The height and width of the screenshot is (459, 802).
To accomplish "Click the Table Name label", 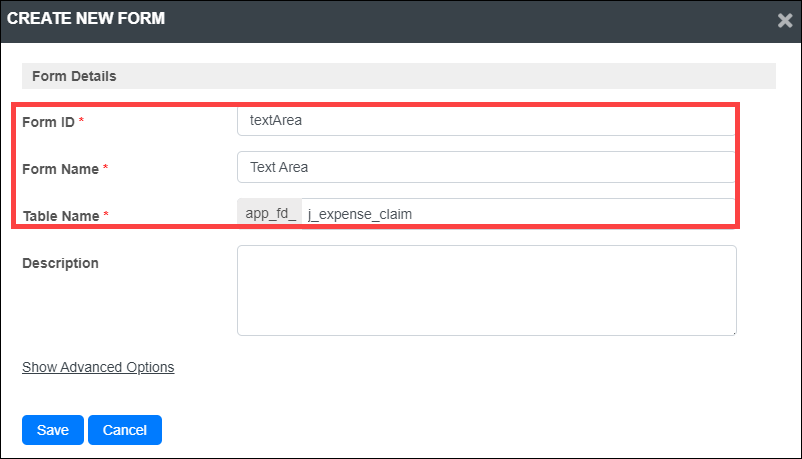I will pos(61,216).
